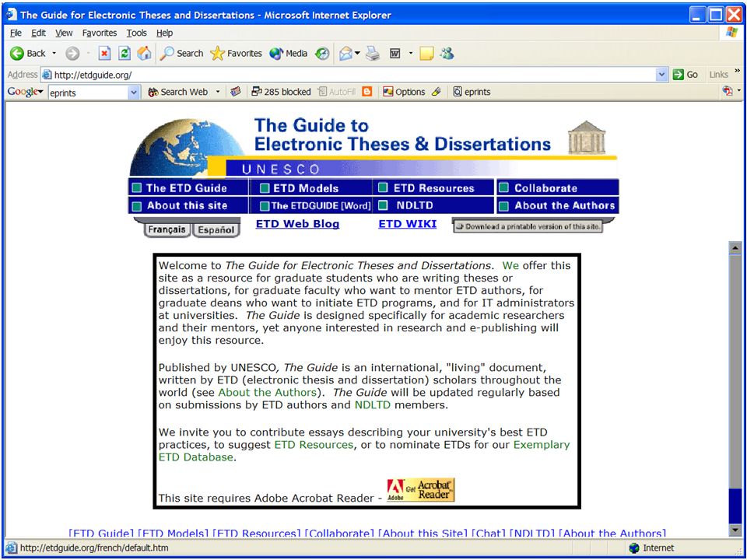This screenshot has width=747, height=560.
Task: Click the Forward arrow button
Action: 72,54
